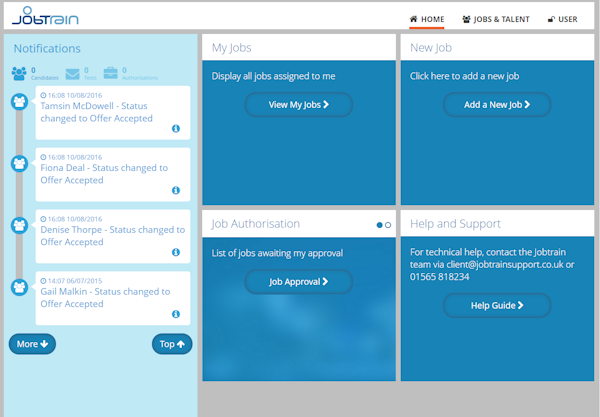Open the Candidates notifications icon
Viewport: 600px width, 417px height.
pyautogui.click(x=19, y=73)
